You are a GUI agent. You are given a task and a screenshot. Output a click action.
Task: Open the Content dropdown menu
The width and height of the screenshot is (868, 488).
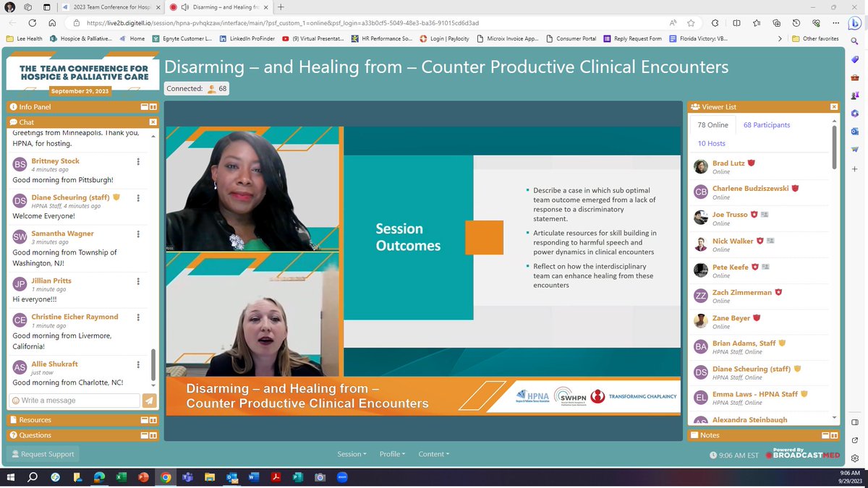pyautogui.click(x=434, y=455)
